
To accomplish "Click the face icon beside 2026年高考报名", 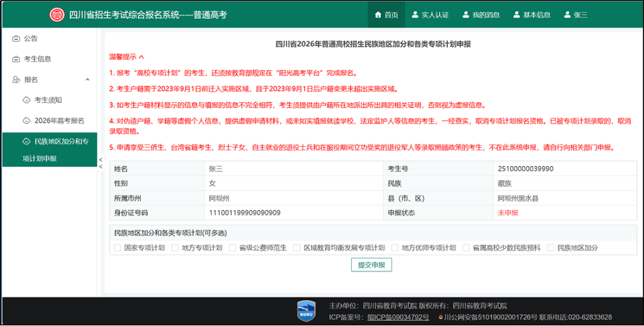I will click(27, 121).
